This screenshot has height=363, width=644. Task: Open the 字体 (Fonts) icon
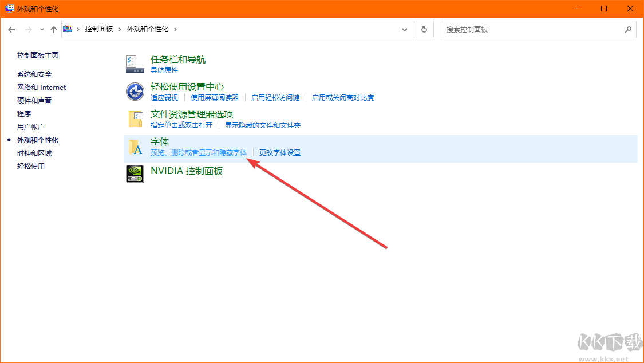click(x=135, y=148)
